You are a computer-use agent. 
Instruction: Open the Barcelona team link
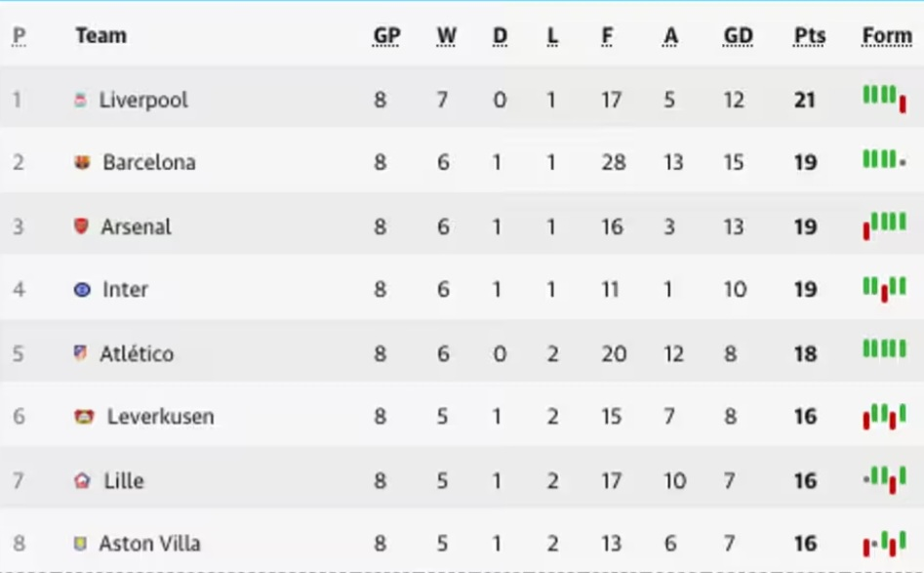149,162
